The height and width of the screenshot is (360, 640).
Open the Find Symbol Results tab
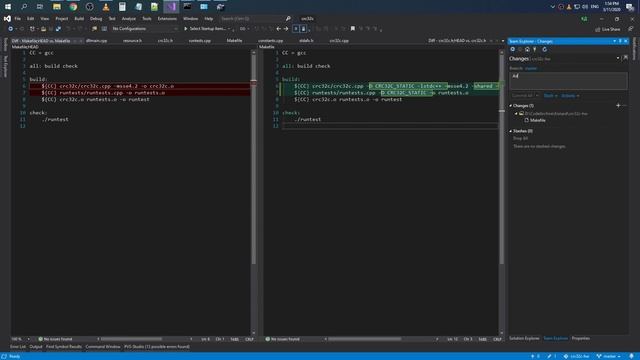pyautogui.click(x=64, y=347)
